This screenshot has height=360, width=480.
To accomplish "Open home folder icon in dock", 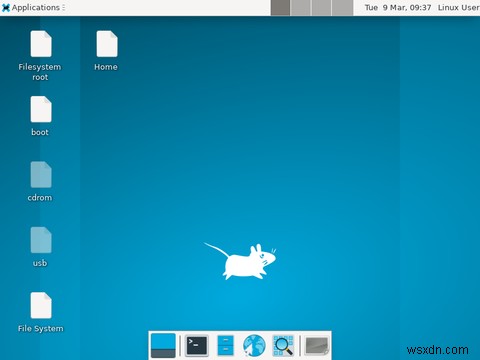I will 317,346.
